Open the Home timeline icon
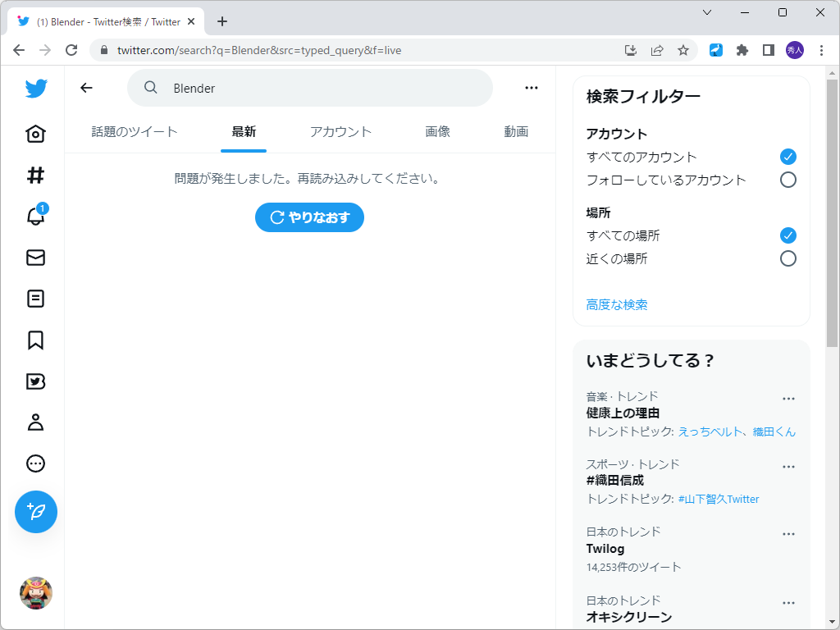The width and height of the screenshot is (840, 630). pos(35,134)
